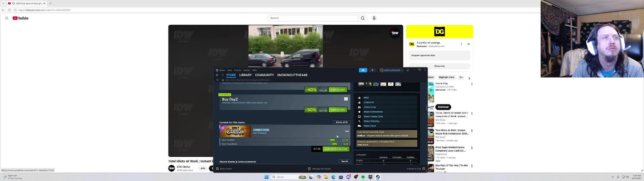Refresh the browser page
This screenshot has width=644, height=181.
tap(9, 10)
